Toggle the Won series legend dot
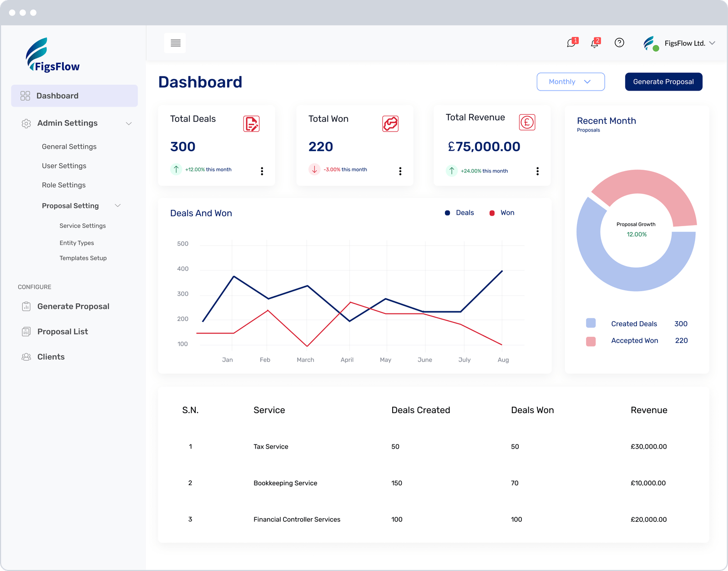728x571 pixels. click(x=492, y=213)
